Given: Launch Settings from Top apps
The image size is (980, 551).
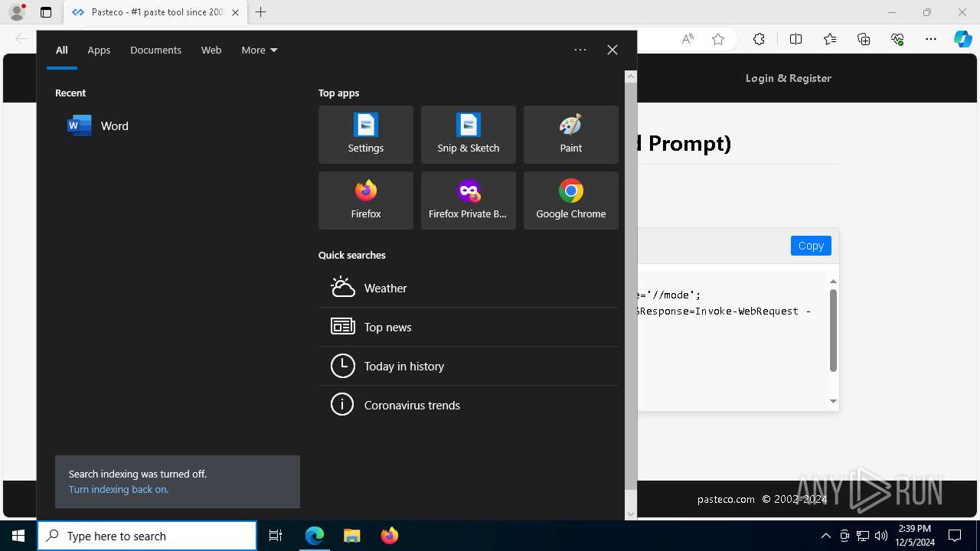Looking at the screenshot, I should tap(366, 135).
